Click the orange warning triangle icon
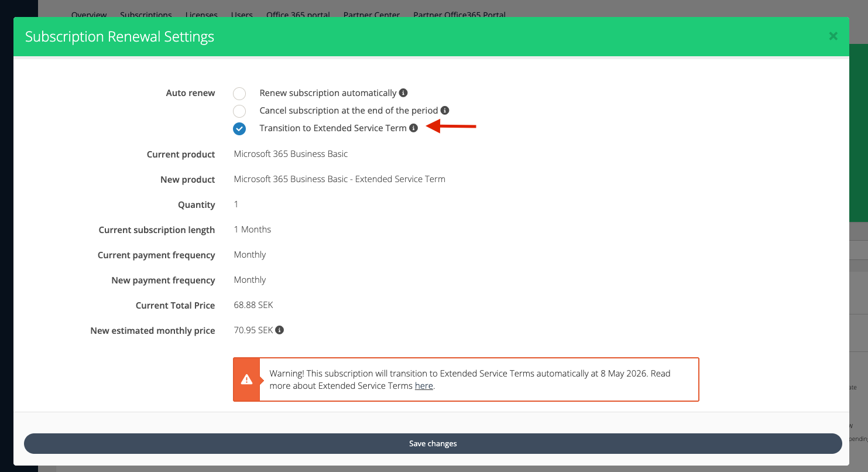 click(x=246, y=379)
